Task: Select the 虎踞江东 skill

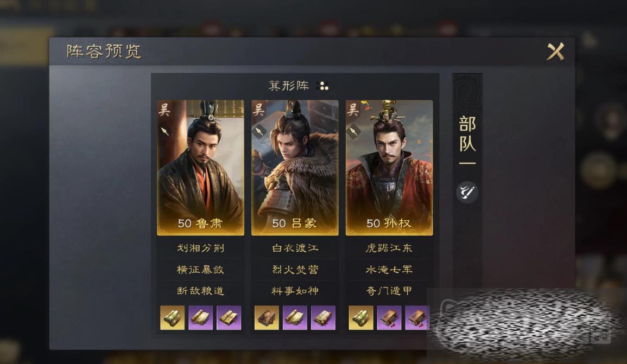Action: pos(389,248)
